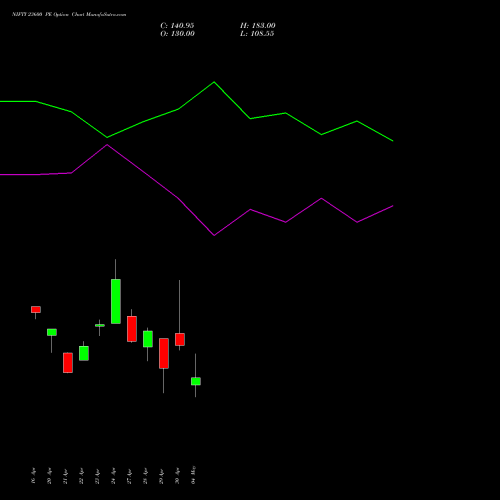Click the thin doji candle for 23 Apr

[100, 325]
